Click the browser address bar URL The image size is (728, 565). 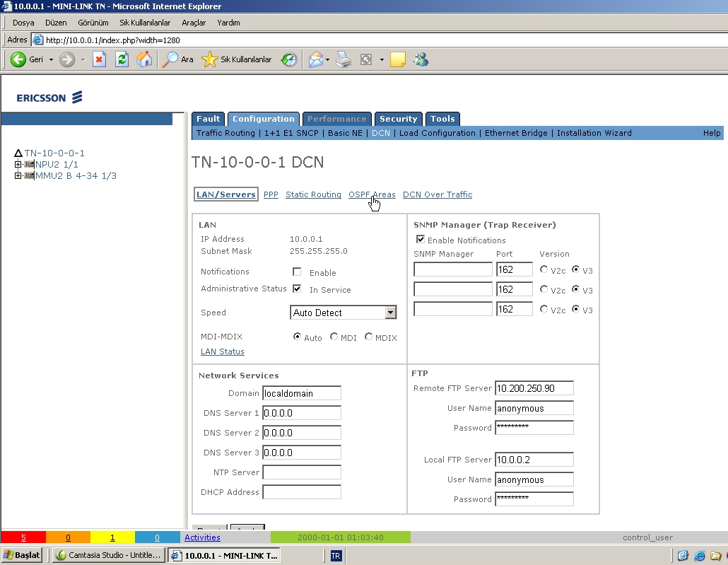(x=113, y=40)
